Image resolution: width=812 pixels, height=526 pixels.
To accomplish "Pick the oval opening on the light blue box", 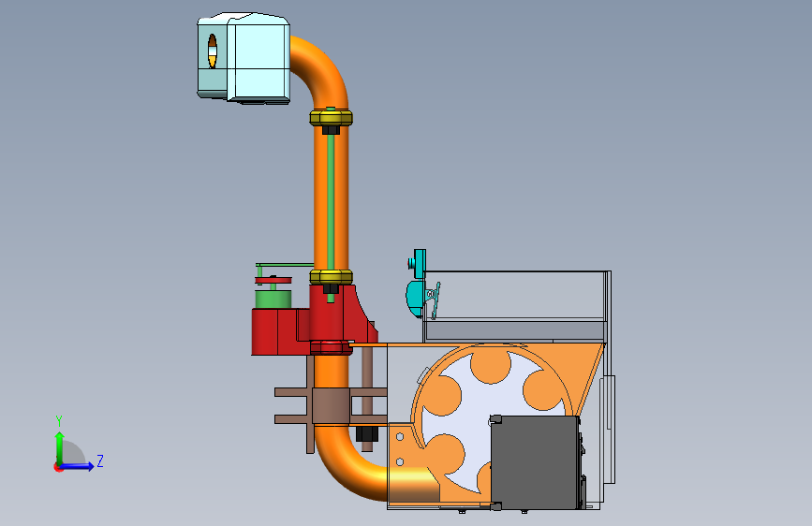I will point(213,51).
